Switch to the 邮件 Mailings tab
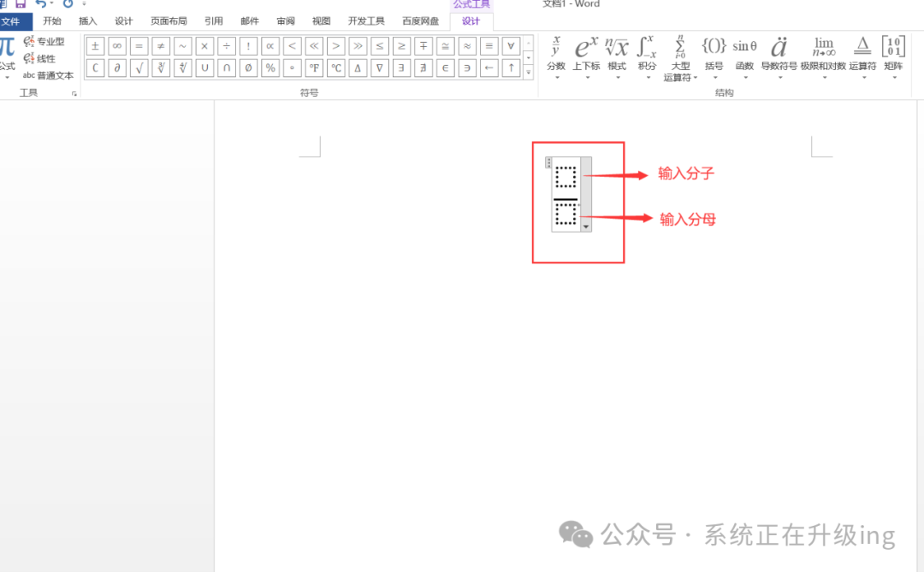Screen dimensions: 924x572 (250, 21)
